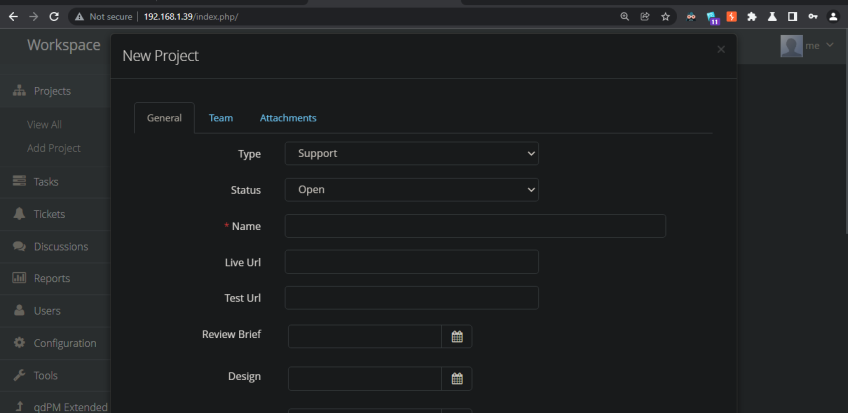Click the browser back arrow
The height and width of the screenshot is (413, 848).
pos(13,17)
